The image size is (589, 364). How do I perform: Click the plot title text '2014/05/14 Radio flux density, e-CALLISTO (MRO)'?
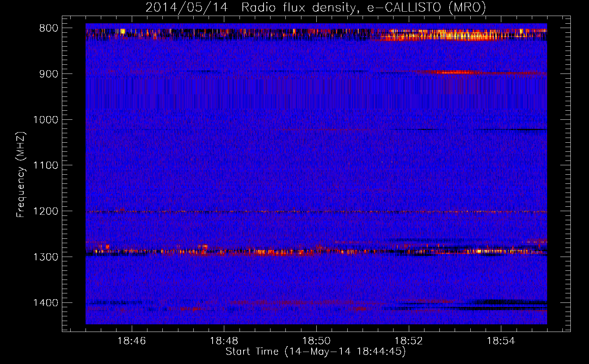pyautogui.click(x=316, y=8)
